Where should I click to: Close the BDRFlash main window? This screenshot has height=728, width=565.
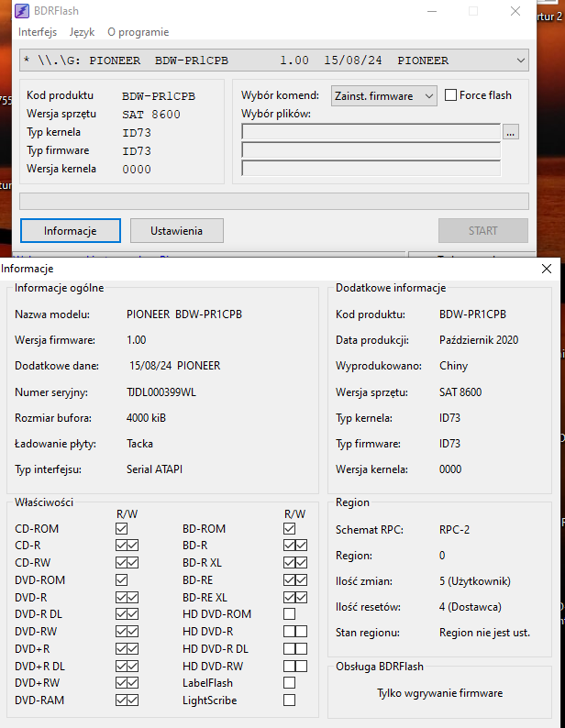click(515, 11)
